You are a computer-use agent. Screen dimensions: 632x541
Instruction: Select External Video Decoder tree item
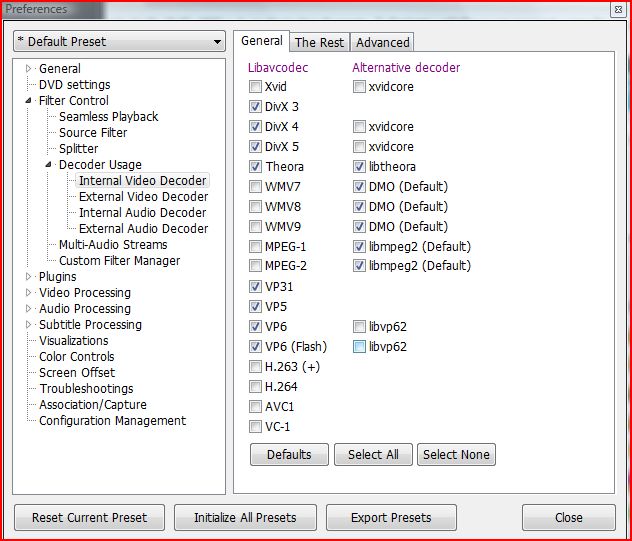pyautogui.click(x=143, y=197)
